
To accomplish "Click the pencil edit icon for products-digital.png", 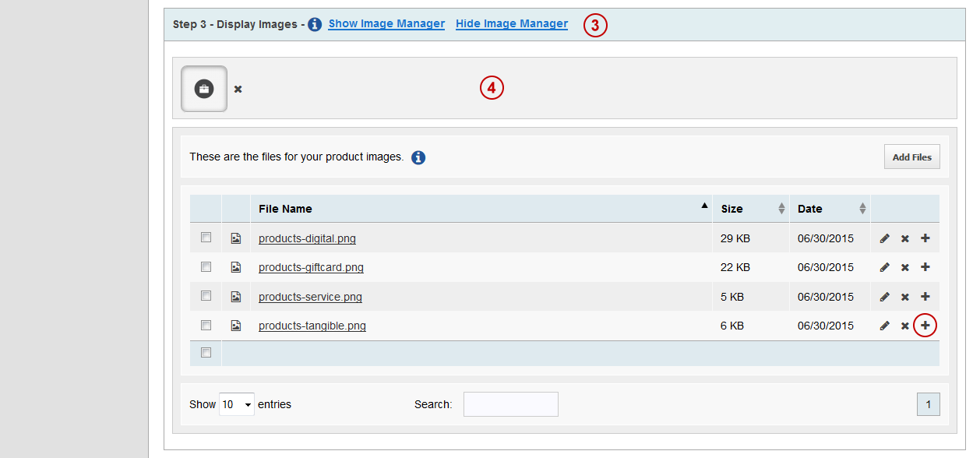I will [x=884, y=238].
